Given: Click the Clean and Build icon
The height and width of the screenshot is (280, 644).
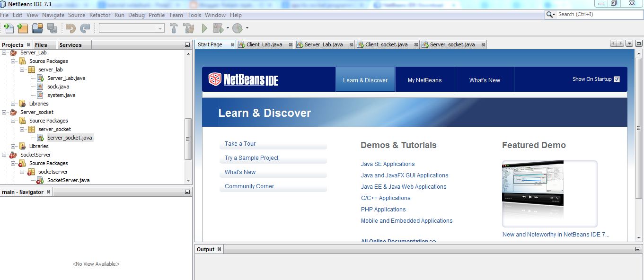Looking at the screenshot, I should tap(189, 28).
